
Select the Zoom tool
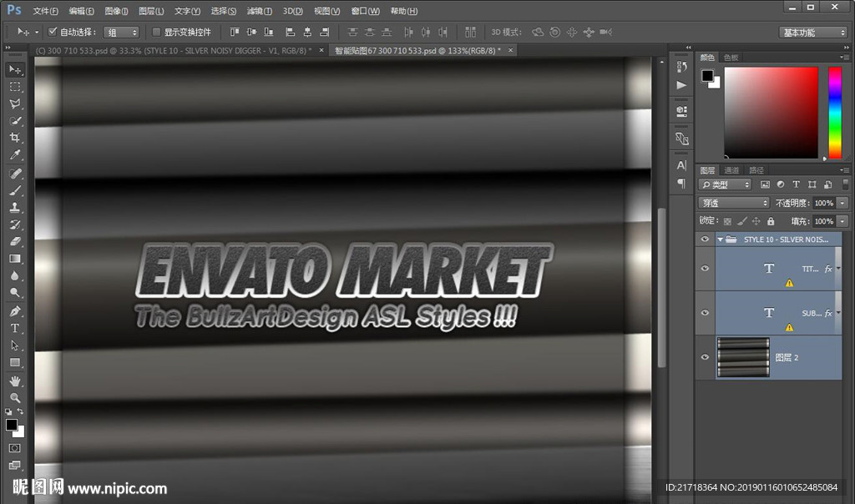[15, 398]
